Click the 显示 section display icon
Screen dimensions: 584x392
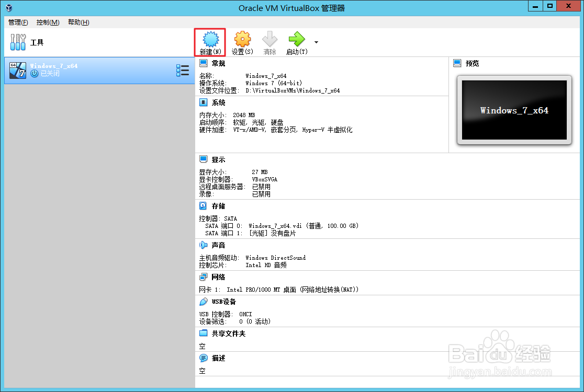(204, 159)
